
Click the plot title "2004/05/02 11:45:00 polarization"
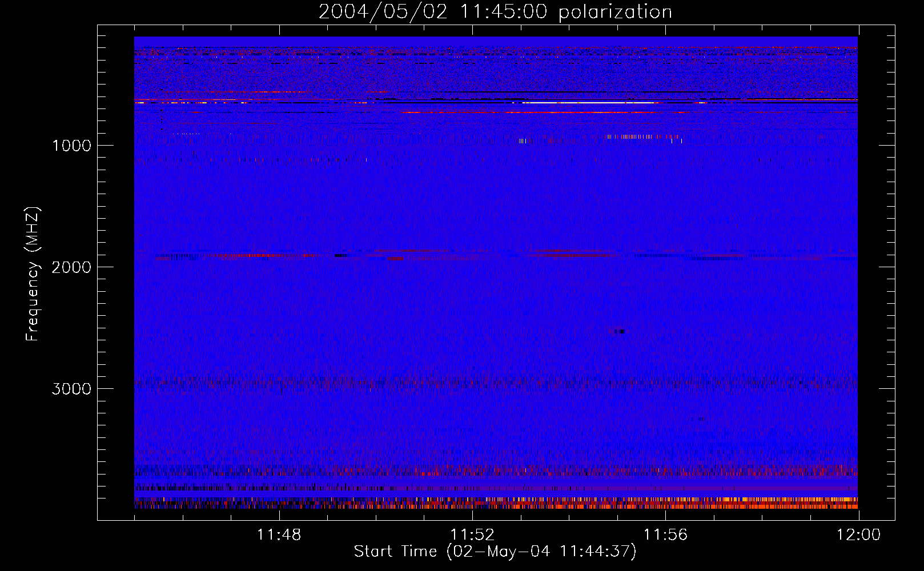(x=495, y=11)
